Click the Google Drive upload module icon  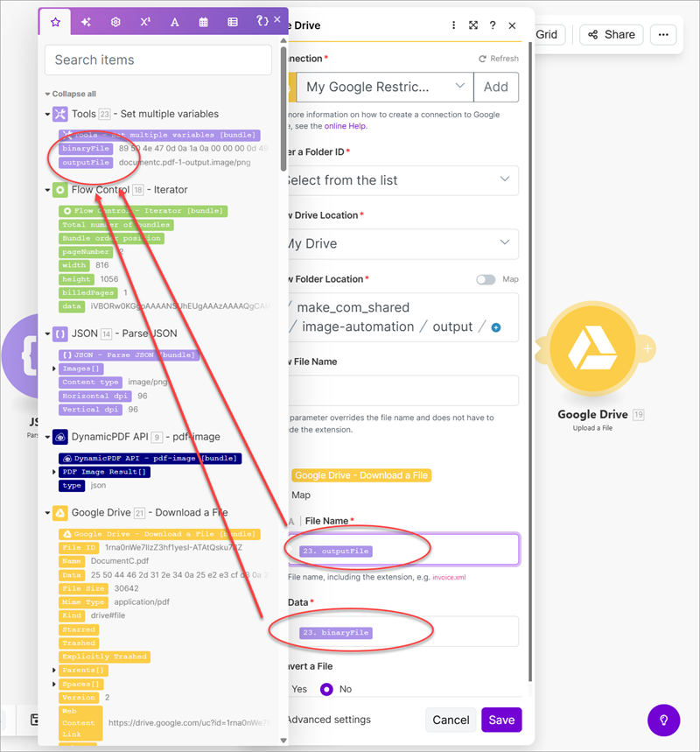pos(593,352)
